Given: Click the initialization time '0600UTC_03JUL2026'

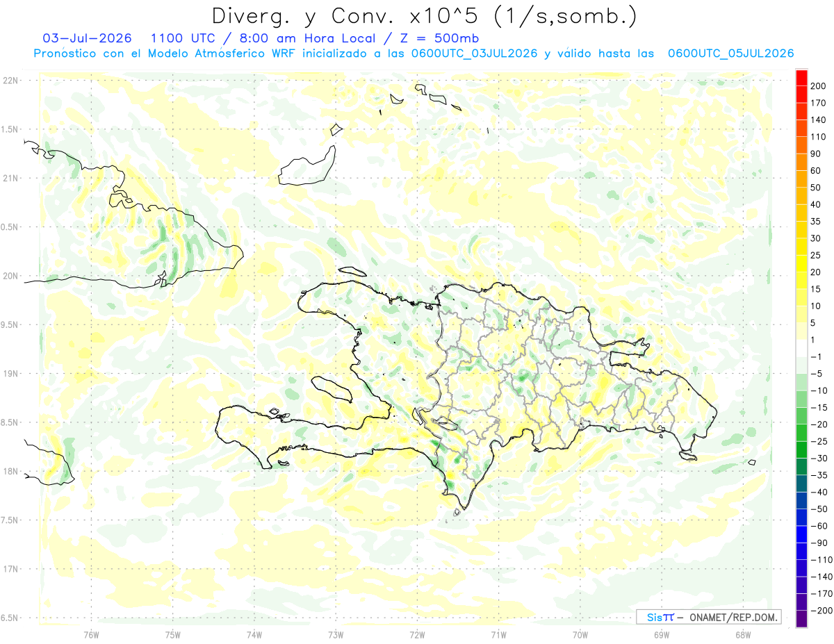Looking at the screenshot, I should coord(474,53).
